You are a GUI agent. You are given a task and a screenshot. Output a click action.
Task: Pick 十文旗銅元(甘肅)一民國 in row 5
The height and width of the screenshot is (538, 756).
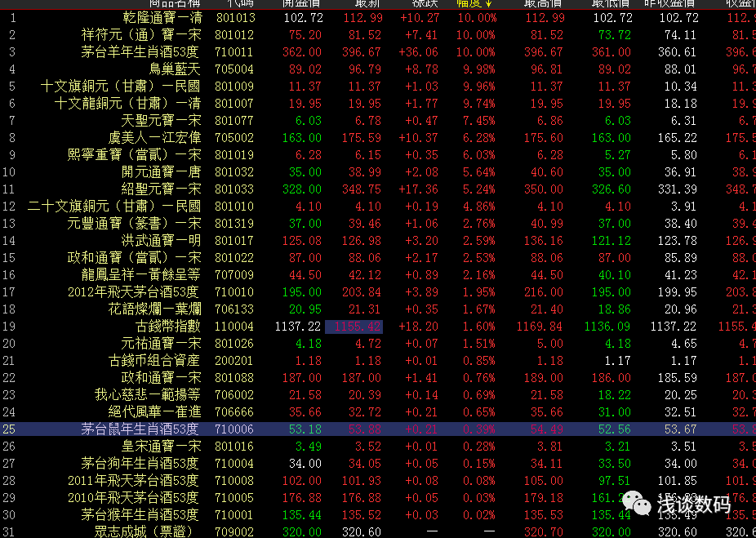point(121,87)
